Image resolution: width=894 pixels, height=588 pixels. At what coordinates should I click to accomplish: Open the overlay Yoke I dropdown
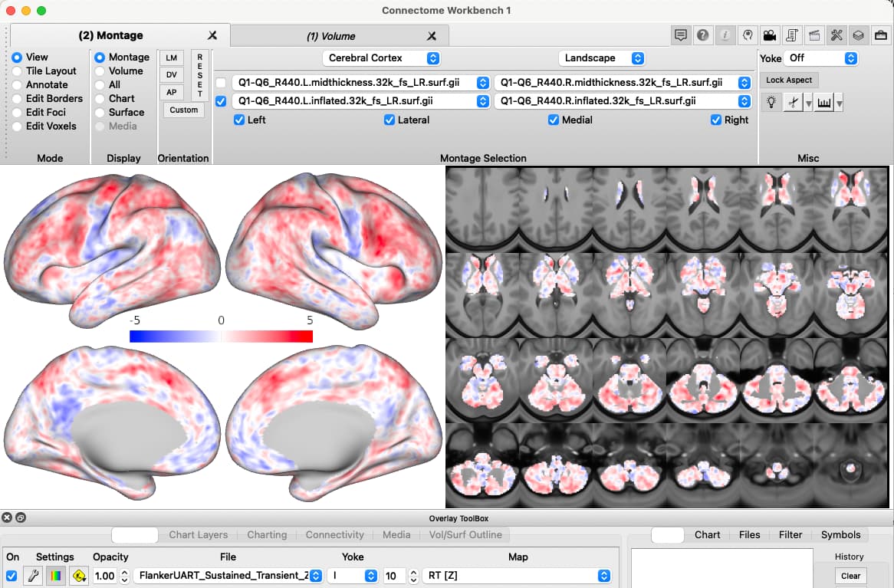353,576
